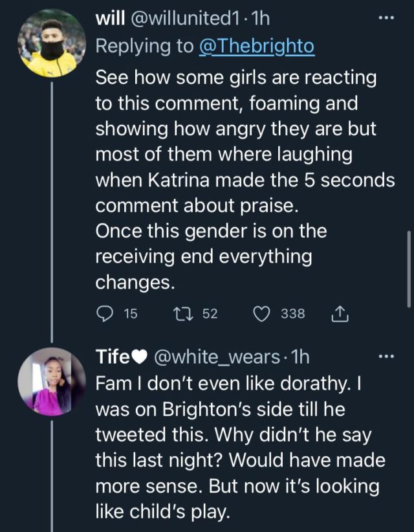Open will's tweet via its 1h timestamp
The image size is (414, 532).
click(x=261, y=19)
